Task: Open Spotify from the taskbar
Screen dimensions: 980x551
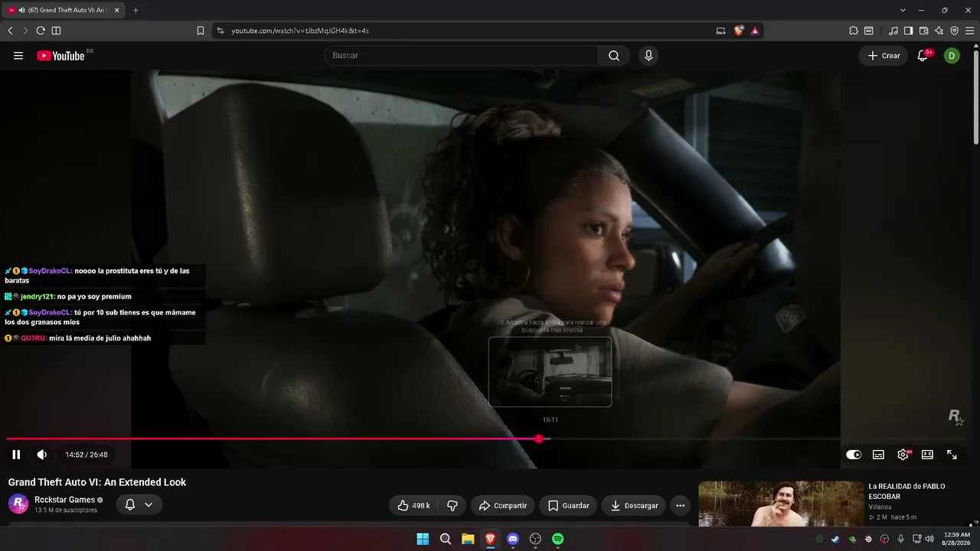Action: pos(558,539)
